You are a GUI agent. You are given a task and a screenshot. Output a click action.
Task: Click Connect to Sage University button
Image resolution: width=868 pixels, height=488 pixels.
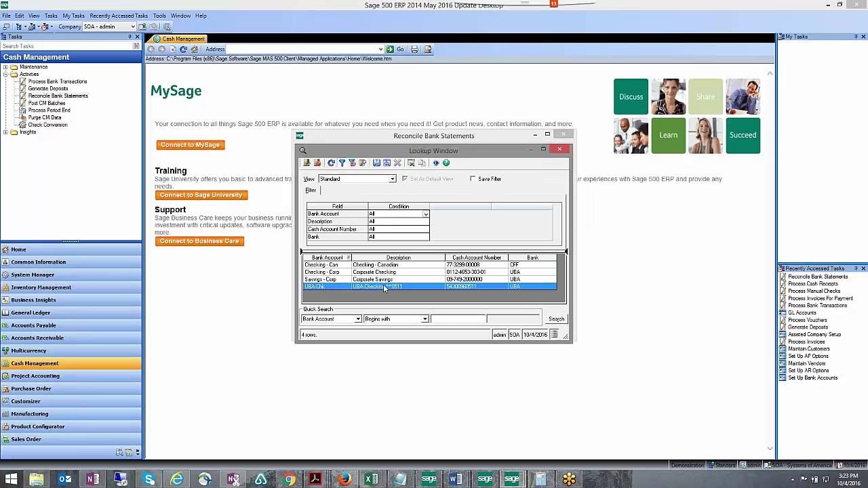click(201, 195)
